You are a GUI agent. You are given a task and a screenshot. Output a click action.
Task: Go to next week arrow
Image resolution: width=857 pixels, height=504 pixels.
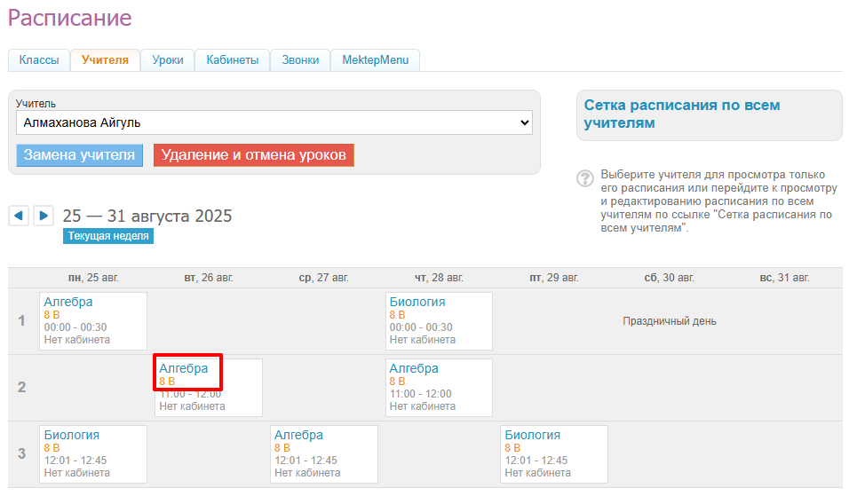44,216
